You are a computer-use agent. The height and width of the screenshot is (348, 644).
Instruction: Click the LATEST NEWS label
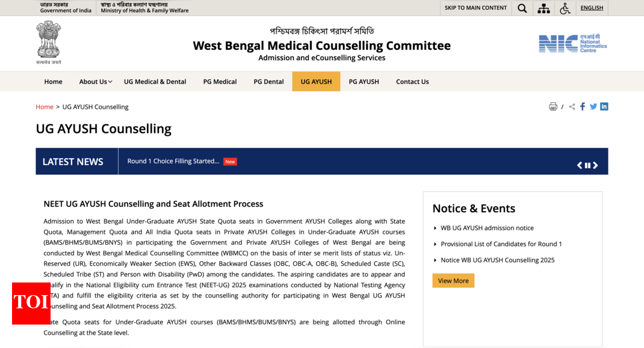[x=73, y=162]
